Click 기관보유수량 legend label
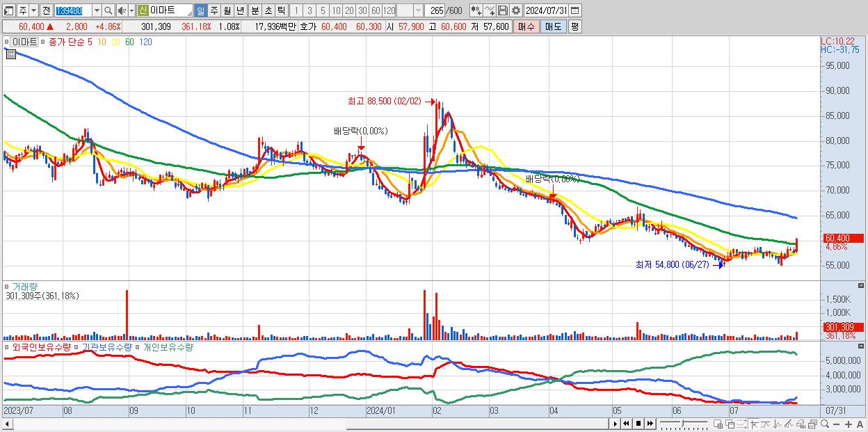 (106, 346)
